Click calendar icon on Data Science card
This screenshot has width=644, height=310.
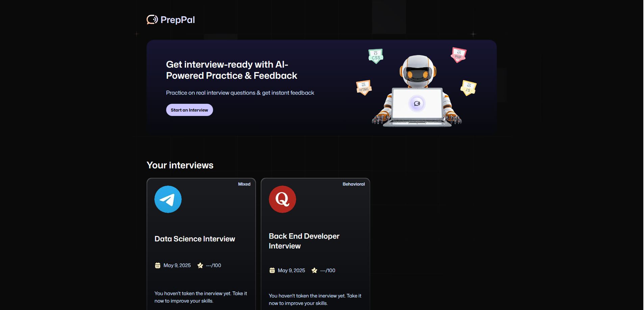pos(158,265)
